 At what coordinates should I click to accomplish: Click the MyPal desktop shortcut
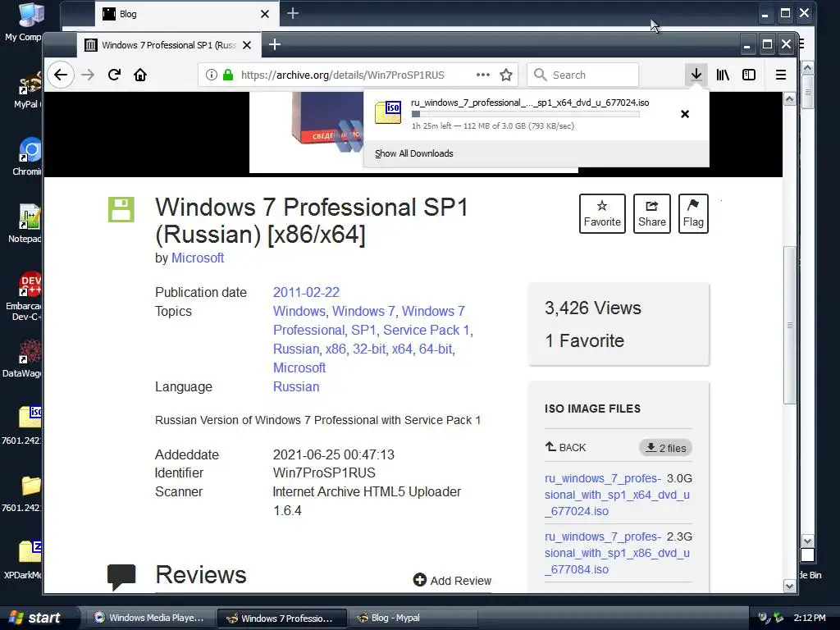25,90
